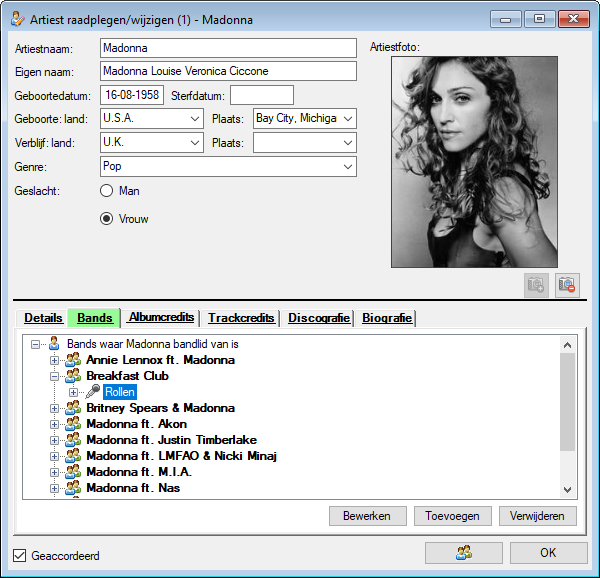The image size is (600, 578).
Task: Select the Madonna ft. Nas row
Action: pyautogui.click(x=133, y=488)
